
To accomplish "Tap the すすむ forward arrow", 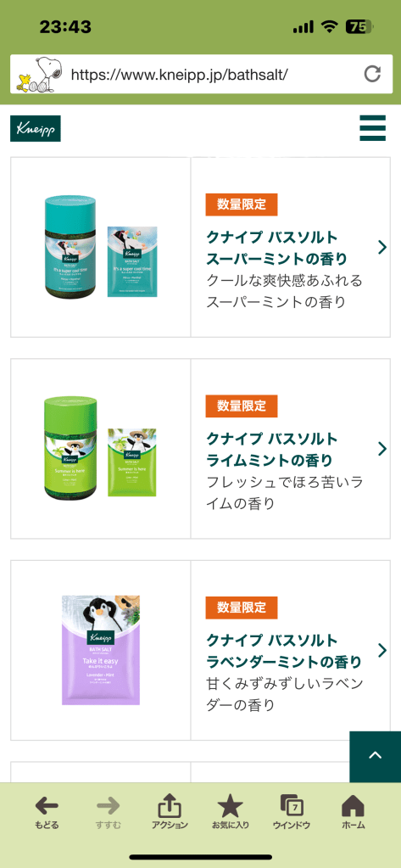I will click(x=109, y=813).
